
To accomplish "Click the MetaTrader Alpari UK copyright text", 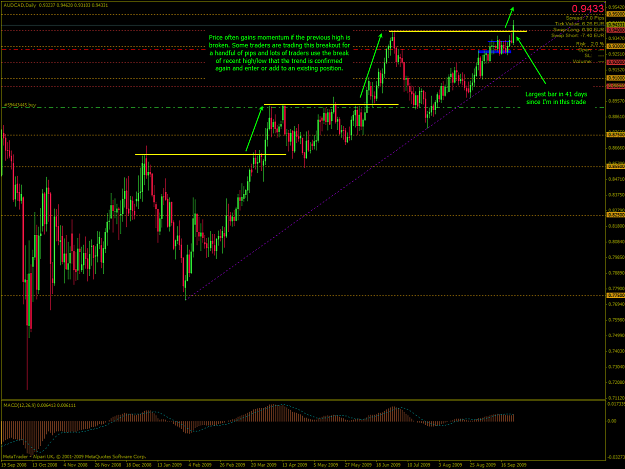I will pos(74,457).
